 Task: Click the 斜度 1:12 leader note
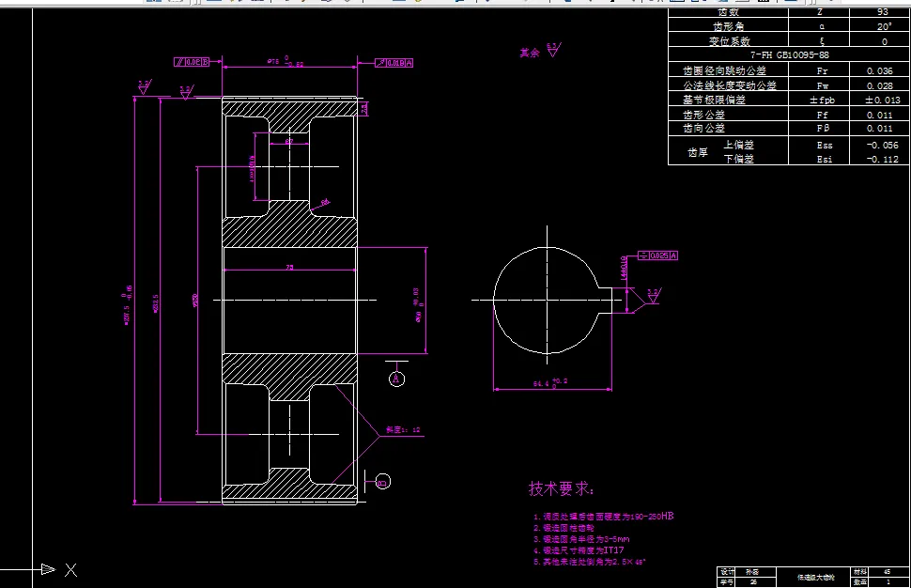pos(403,430)
